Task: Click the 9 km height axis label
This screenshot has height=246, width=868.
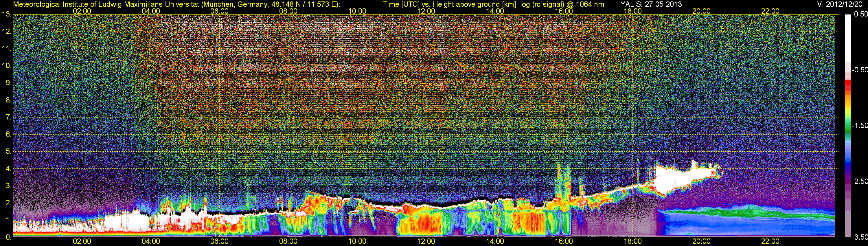Action: tap(8, 83)
